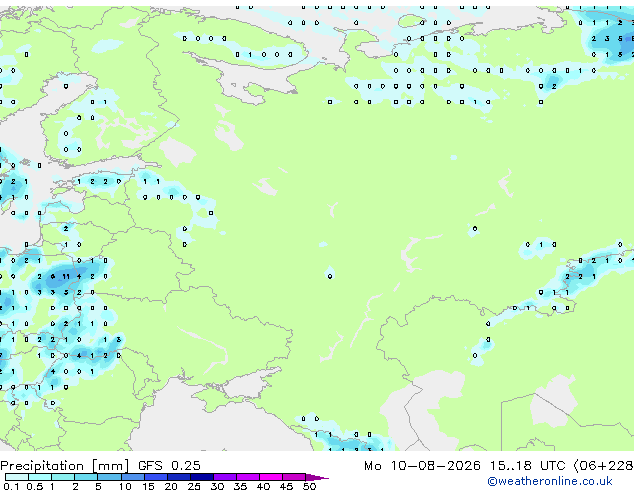Click the legend label '30'
This screenshot has height=490, width=634.
point(217,486)
